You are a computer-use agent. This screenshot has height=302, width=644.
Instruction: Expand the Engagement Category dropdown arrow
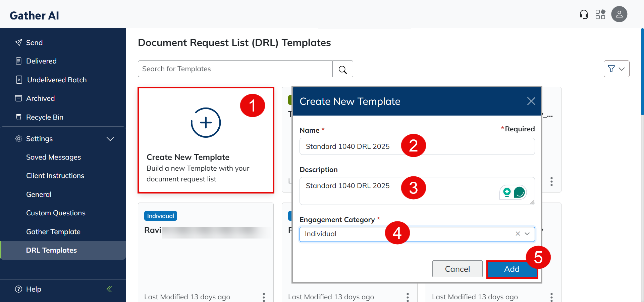pyautogui.click(x=527, y=234)
